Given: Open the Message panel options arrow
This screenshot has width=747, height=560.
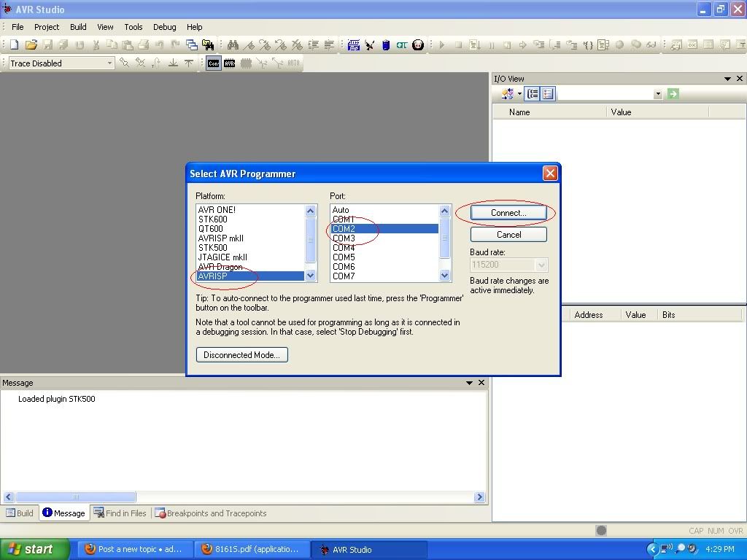Looking at the screenshot, I should [x=469, y=383].
